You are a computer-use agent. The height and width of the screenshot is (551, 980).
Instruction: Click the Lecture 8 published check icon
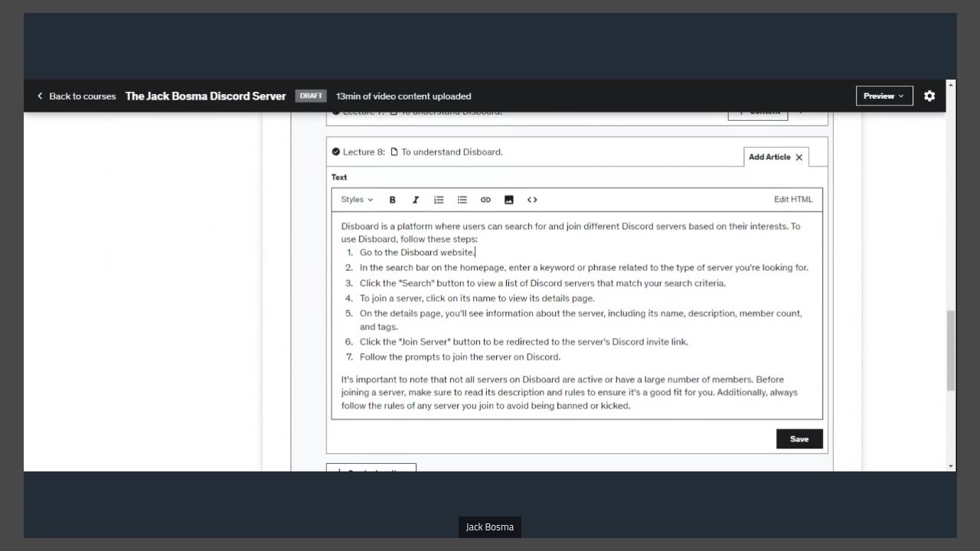point(336,152)
